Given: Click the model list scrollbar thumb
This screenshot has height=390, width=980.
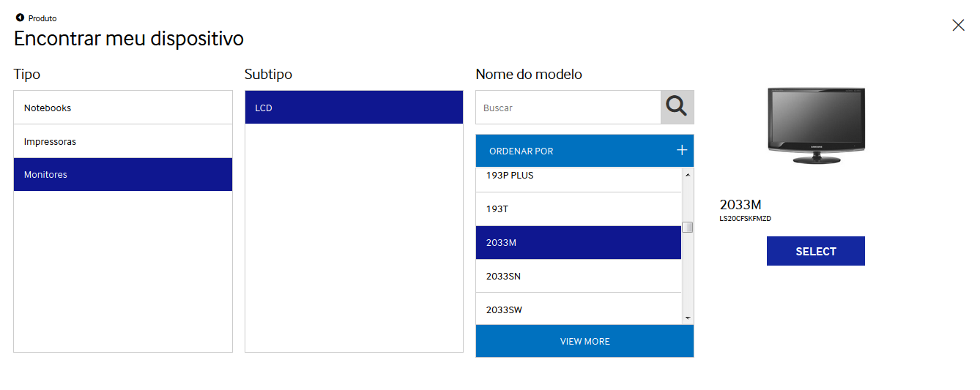Looking at the screenshot, I should point(687,227).
